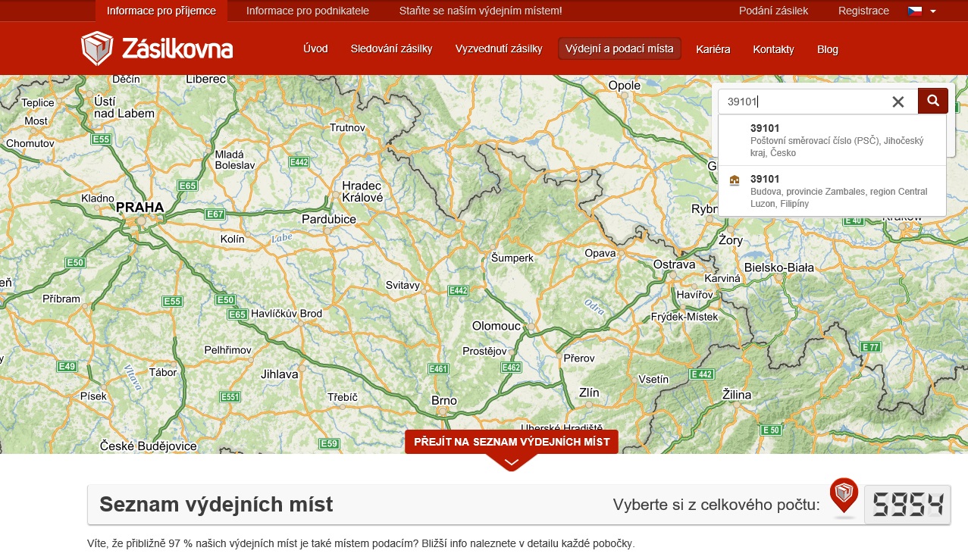Click the Zásilkovna logo
968x560 pixels.
(x=157, y=49)
